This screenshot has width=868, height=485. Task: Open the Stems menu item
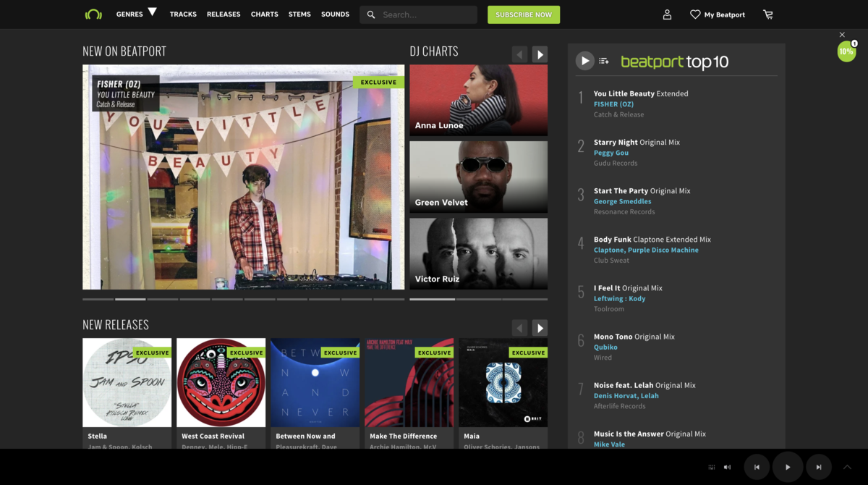tap(299, 14)
